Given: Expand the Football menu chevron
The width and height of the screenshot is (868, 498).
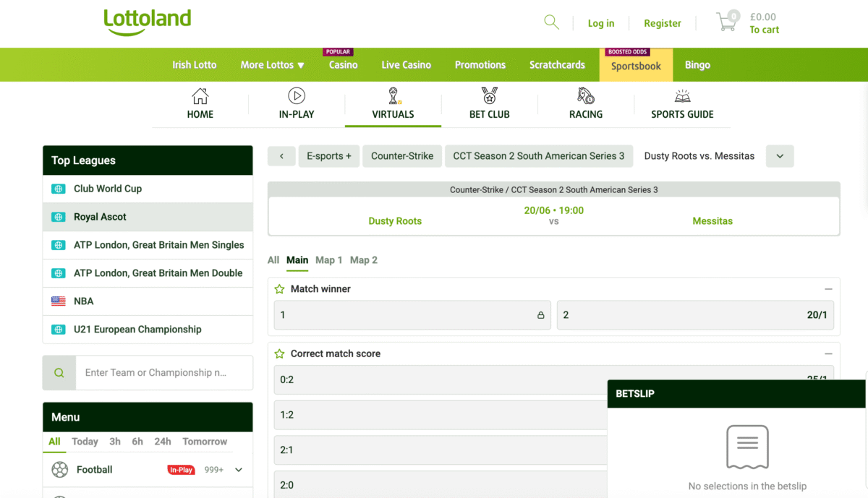Looking at the screenshot, I should click(x=239, y=470).
